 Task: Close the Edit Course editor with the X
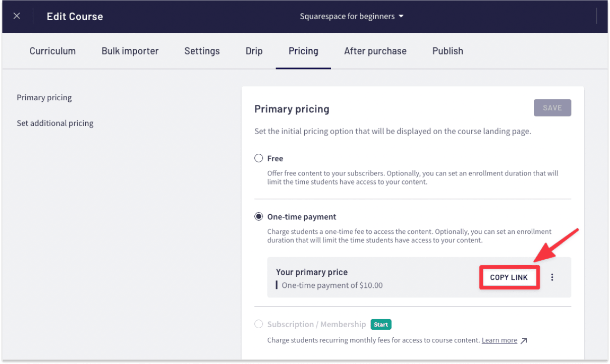(17, 16)
